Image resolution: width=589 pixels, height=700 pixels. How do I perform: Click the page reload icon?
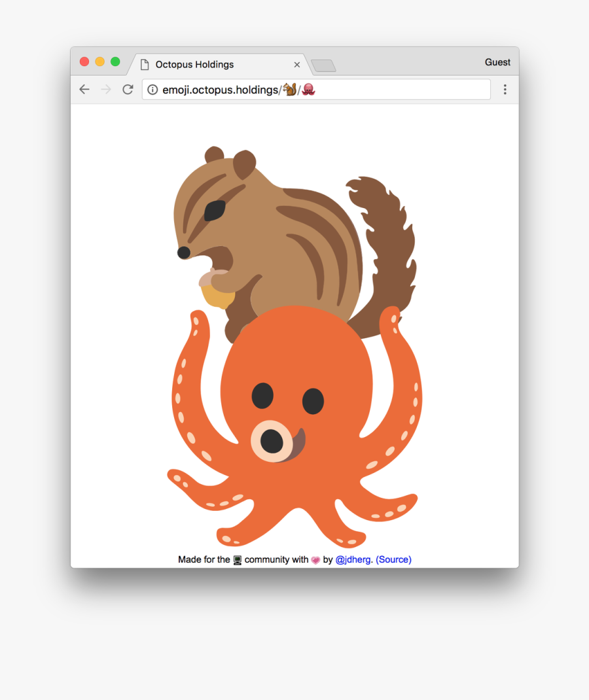(128, 89)
